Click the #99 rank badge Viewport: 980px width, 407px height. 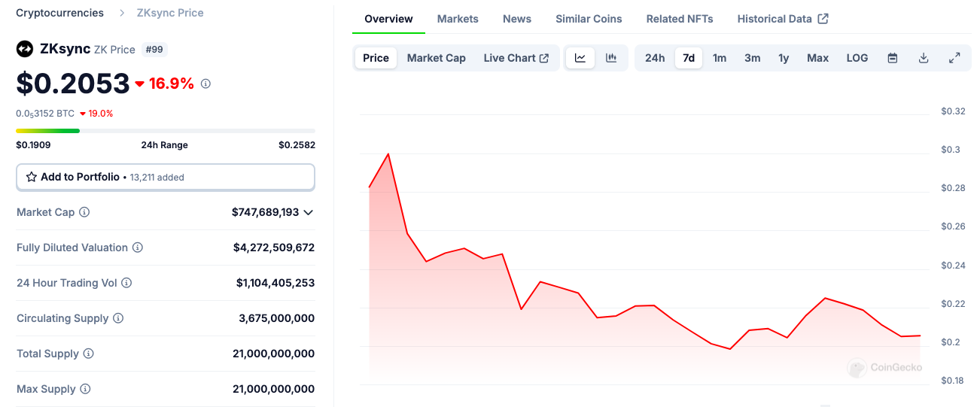153,49
